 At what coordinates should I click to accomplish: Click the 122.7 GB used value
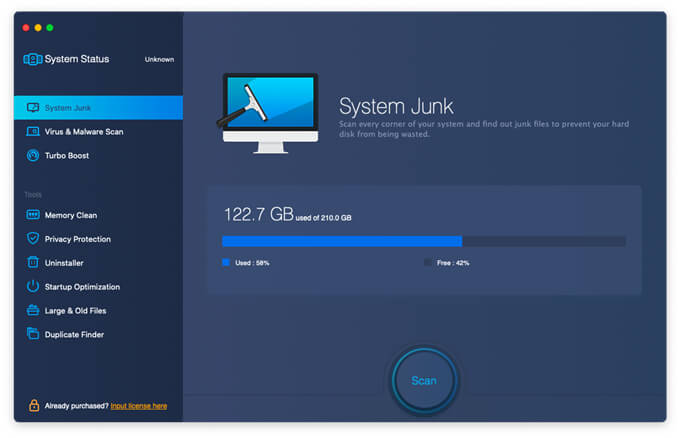click(x=258, y=214)
